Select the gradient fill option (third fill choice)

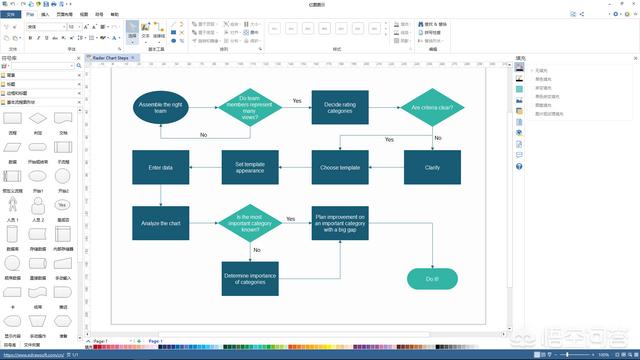point(543,88)
